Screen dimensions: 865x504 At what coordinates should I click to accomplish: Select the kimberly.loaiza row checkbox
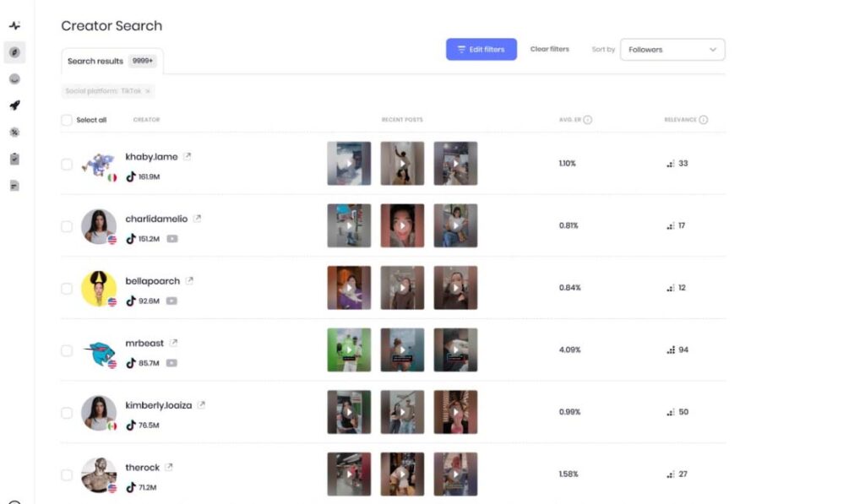[67, 413]
